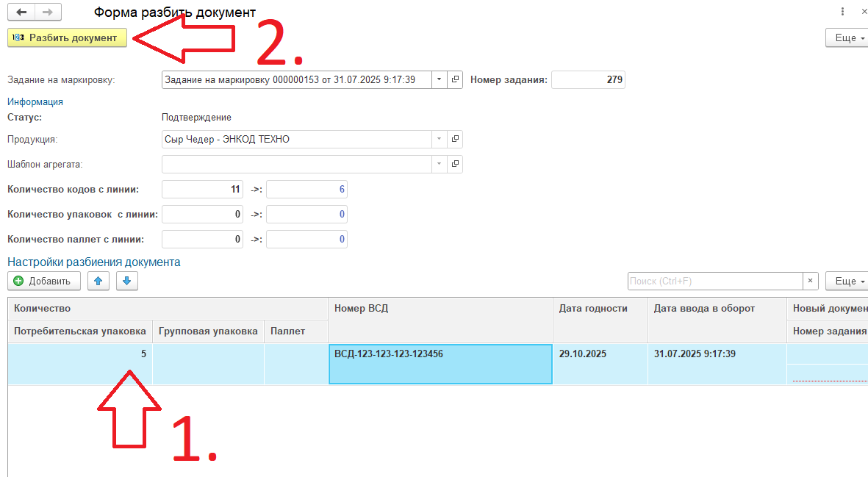Expand the Продукция dropdown list
The height and width of the screenshot is (477, 868).
coord(440,139)
